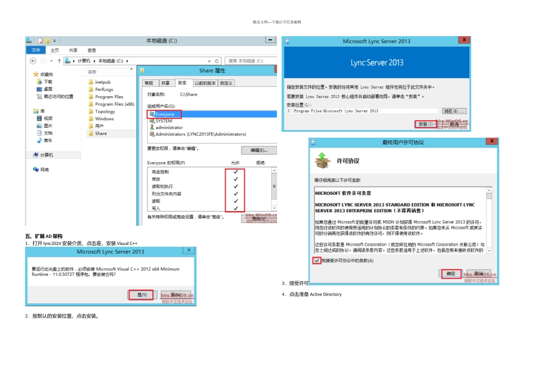Check the accept license terms checkbox
Image resolution: width=554 pixels, height=392 pixels.
317,261
